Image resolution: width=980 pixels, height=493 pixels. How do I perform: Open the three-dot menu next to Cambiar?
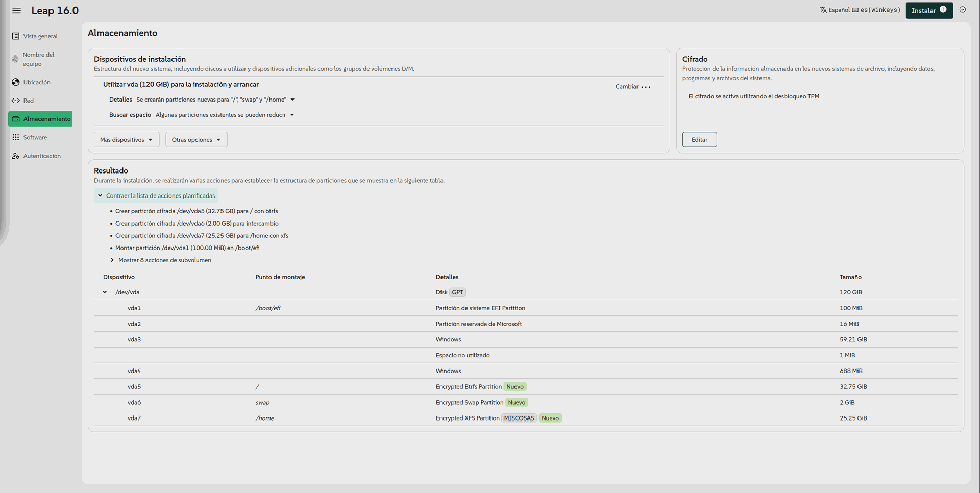(x=646, y=87)
